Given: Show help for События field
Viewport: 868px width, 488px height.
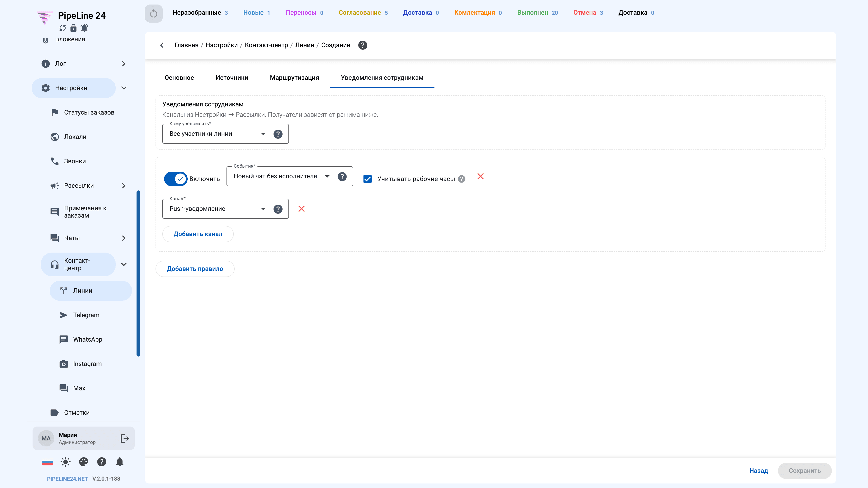Looking at the screenshot, I should point(342,176).
